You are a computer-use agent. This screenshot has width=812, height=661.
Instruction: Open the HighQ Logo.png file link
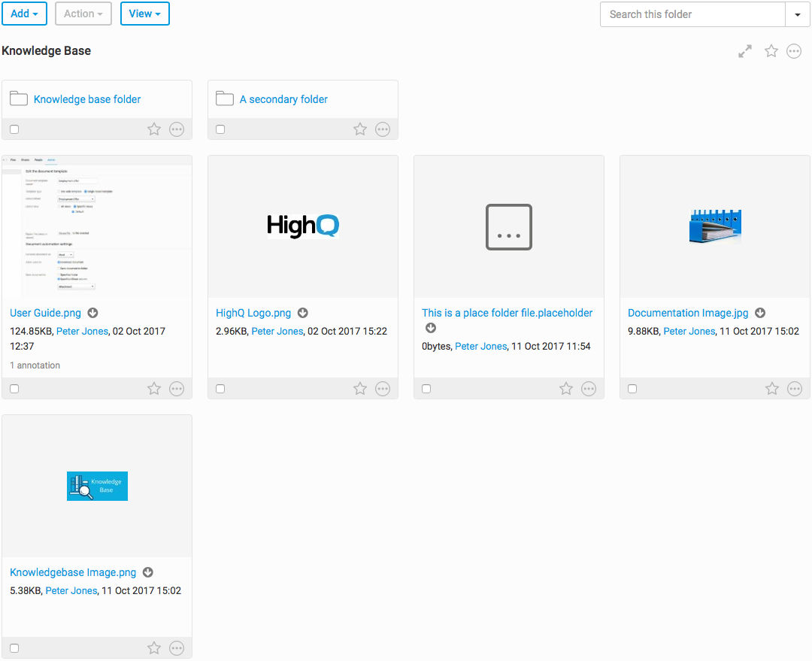[253, 313]
